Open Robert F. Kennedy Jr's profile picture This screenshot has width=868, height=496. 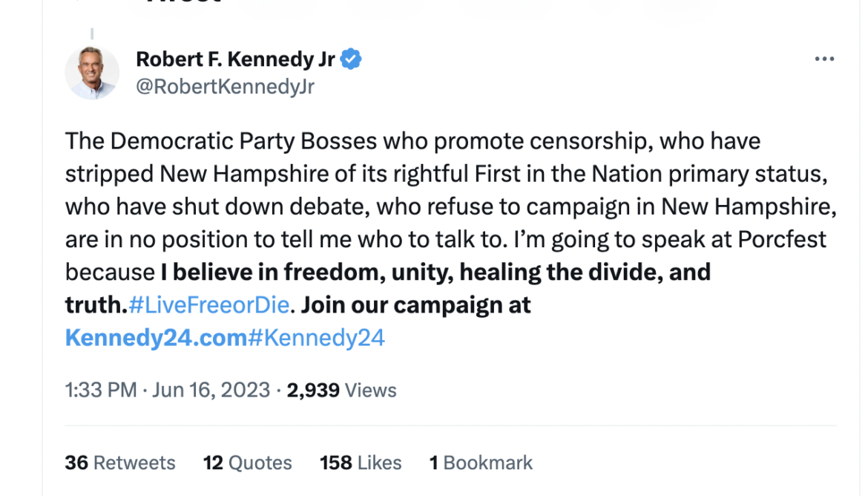[x=92, y=73]
